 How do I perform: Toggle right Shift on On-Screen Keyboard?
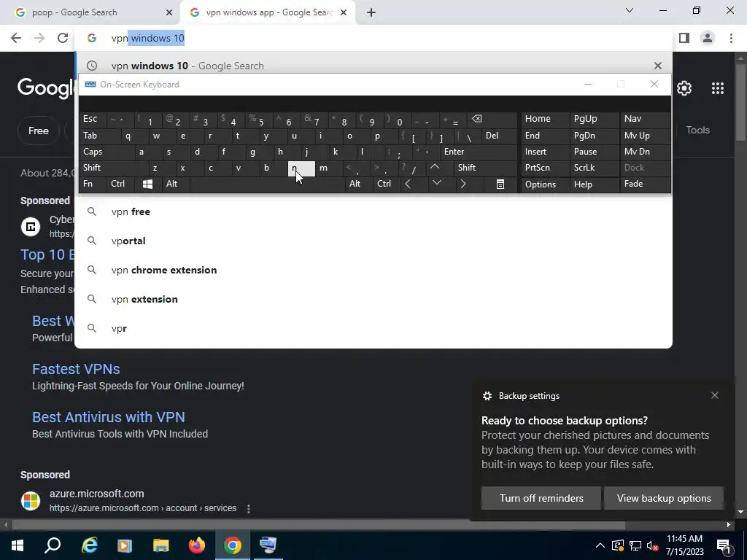tap(485, 168)
